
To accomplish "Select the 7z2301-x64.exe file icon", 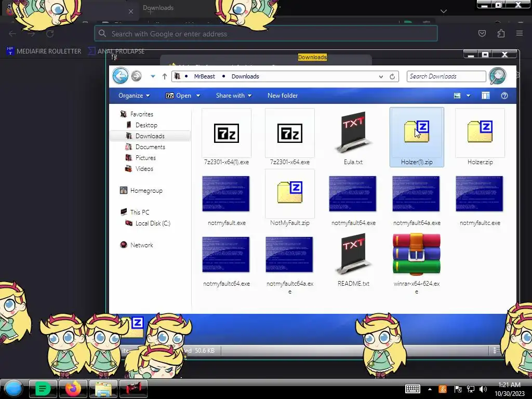I will coord(289,133).
